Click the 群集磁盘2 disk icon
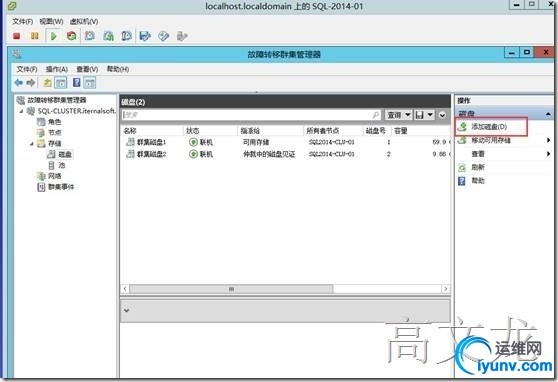Screen dimensions: 558x382 click(131, 154)
